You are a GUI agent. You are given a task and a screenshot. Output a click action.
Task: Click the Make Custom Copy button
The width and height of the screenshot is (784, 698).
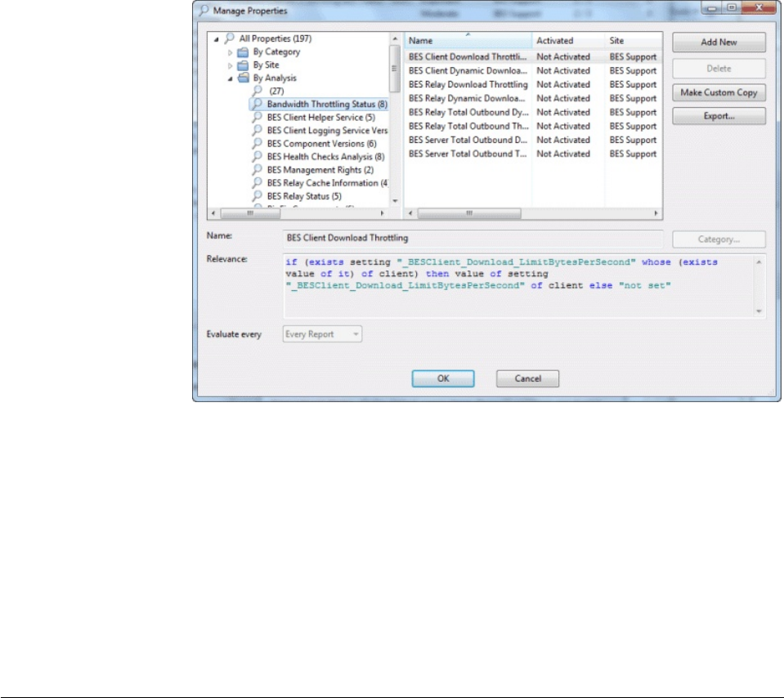click(x=719, y=92)
